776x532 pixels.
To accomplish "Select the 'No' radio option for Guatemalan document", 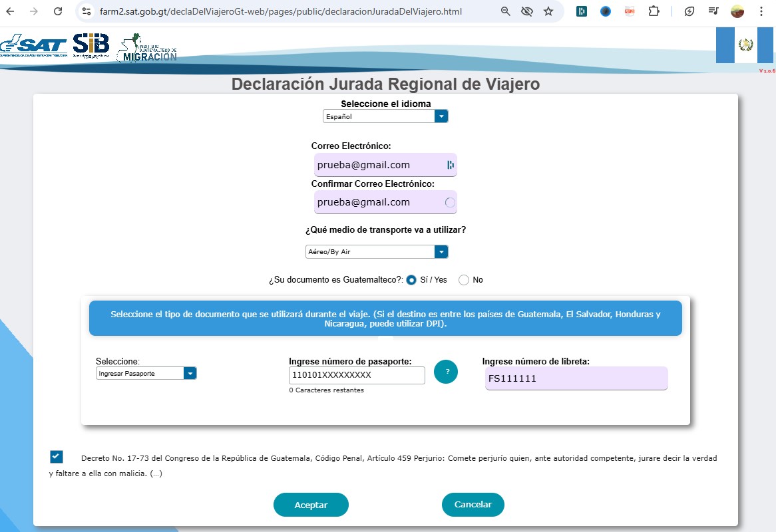I will point(464,280).
